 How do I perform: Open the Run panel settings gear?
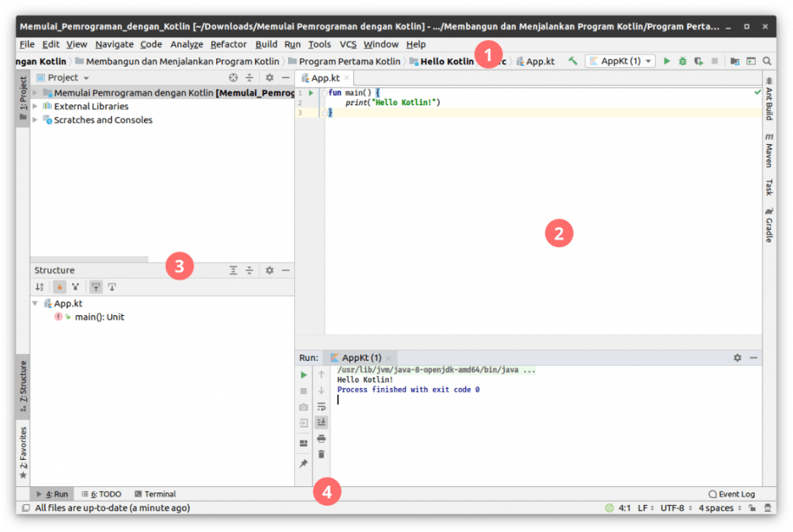[x=737, y=357]
